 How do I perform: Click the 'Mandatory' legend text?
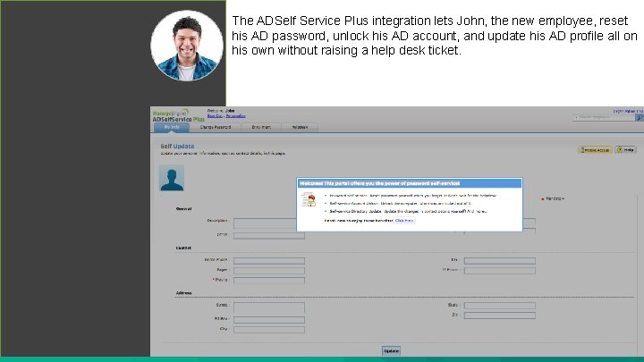555,198
